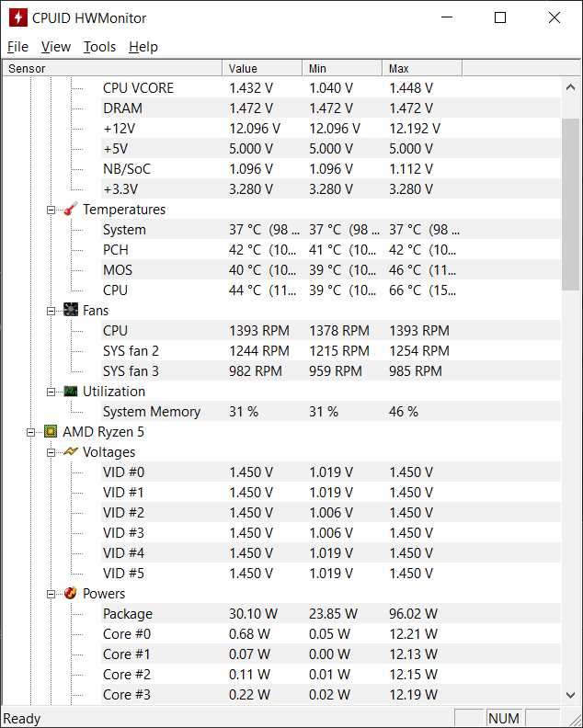Select the Package power row

coord(330,614)
